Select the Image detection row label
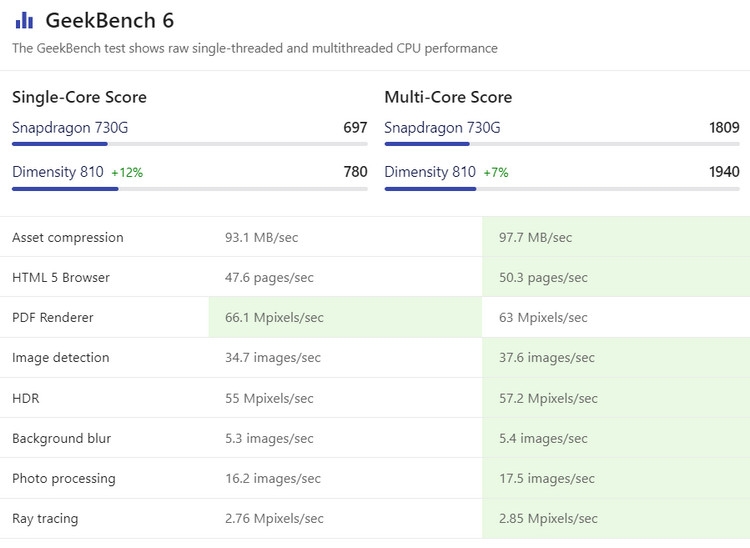The height and width of the screenshot is (548, 750). [61, 358]
